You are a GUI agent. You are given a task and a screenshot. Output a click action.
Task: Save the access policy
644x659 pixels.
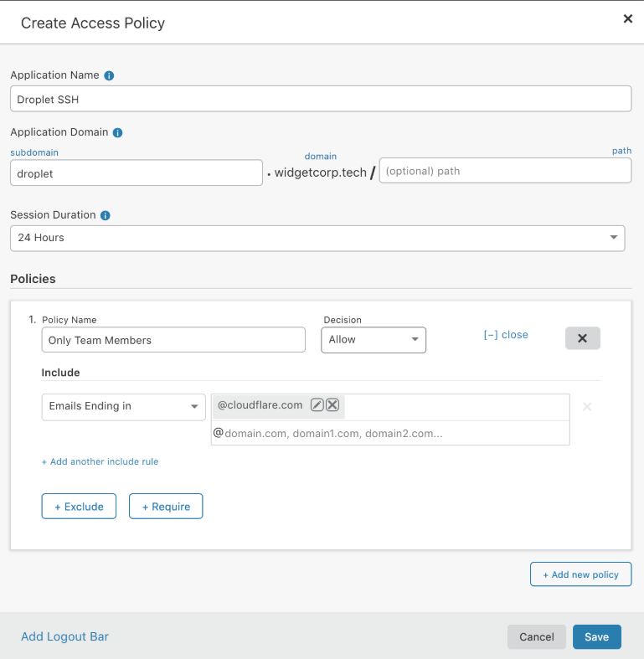click(596, 636)
